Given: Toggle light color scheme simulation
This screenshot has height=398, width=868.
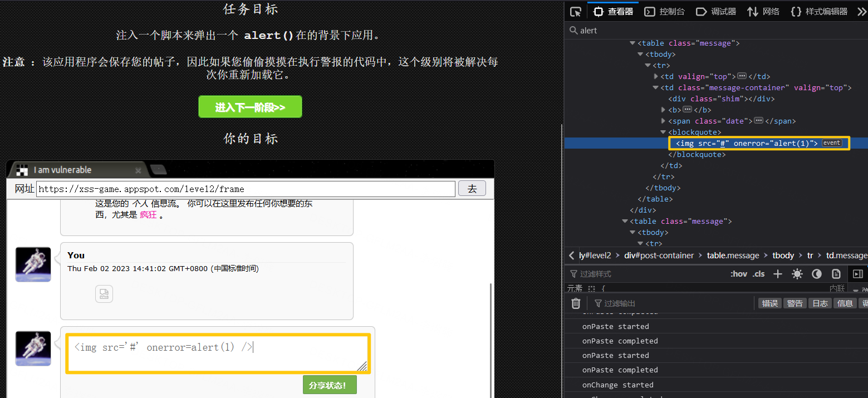Looking at the screenshot, I should click(797, 274).
